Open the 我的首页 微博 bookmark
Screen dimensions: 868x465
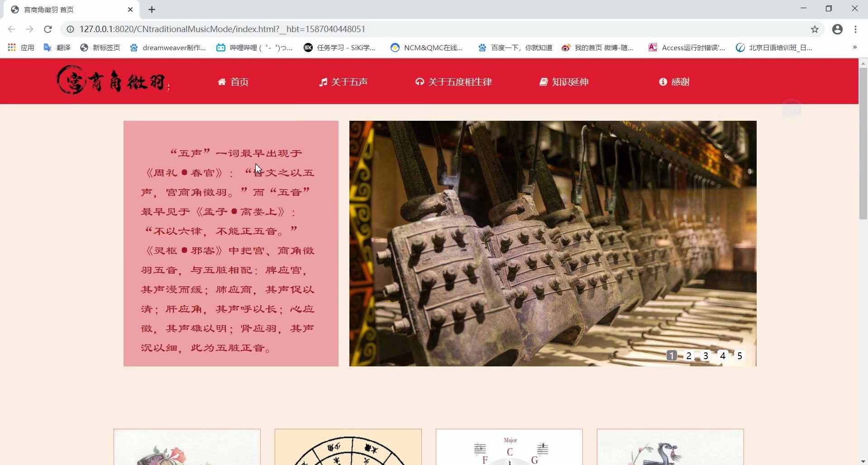597,47
